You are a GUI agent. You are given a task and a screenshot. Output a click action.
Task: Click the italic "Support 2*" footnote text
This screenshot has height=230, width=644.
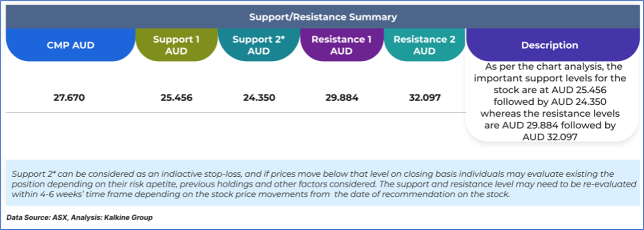point(29,174)
